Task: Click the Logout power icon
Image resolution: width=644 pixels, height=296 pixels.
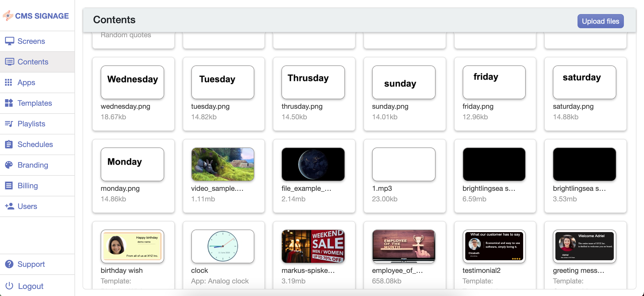Action: coord(9,286)
